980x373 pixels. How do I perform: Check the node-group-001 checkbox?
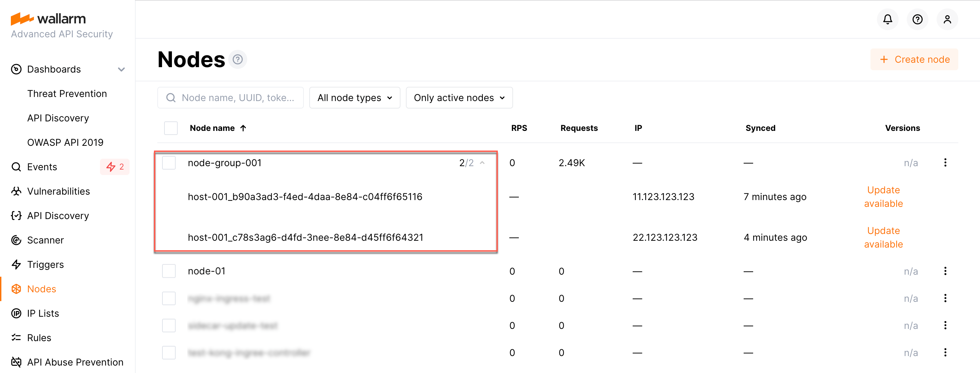169,163
